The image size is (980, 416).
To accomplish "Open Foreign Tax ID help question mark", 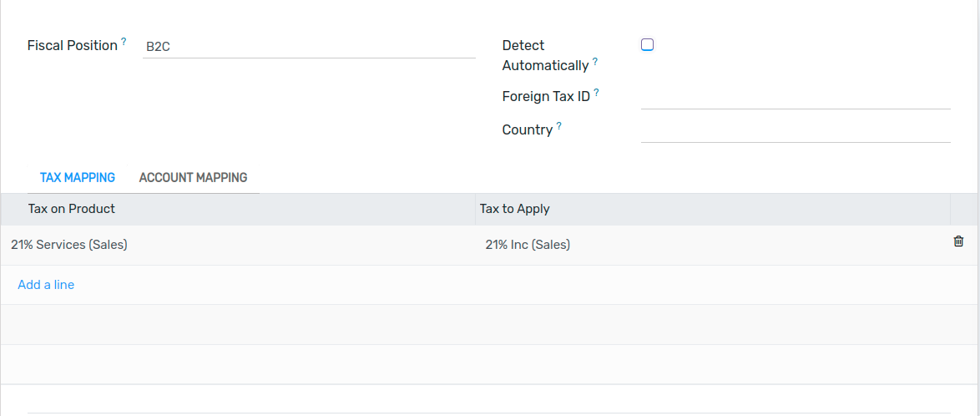I will point(596,94).
